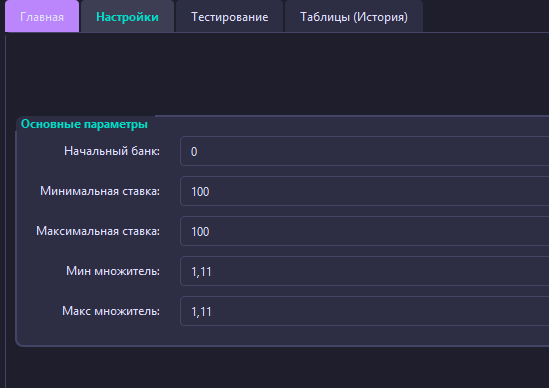Click the Начальный банк label text

pyautogui.click(x=112, y=151)
